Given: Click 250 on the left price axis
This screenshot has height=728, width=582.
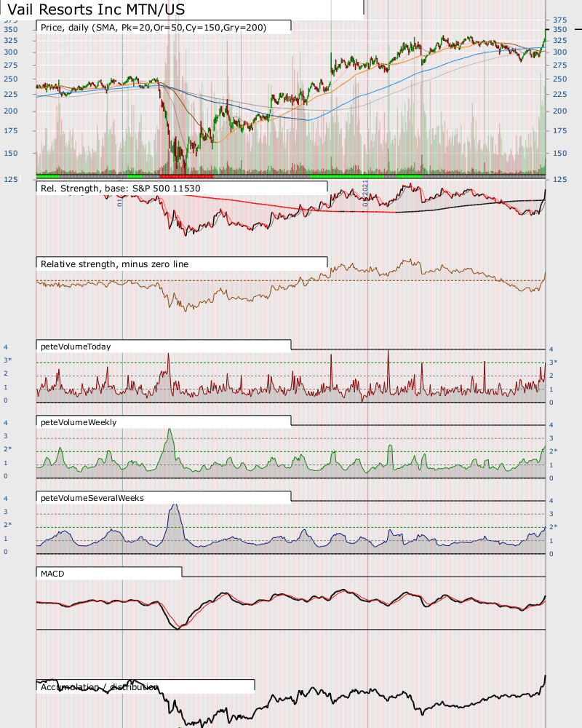Looking at the screenshot, I should coord(11,79).
